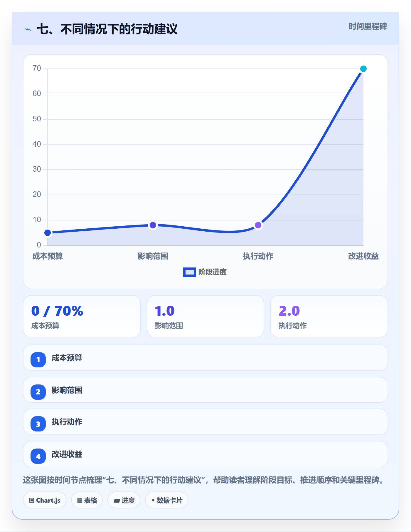Click the lightning icon beside the title

(x=28, y=29)
